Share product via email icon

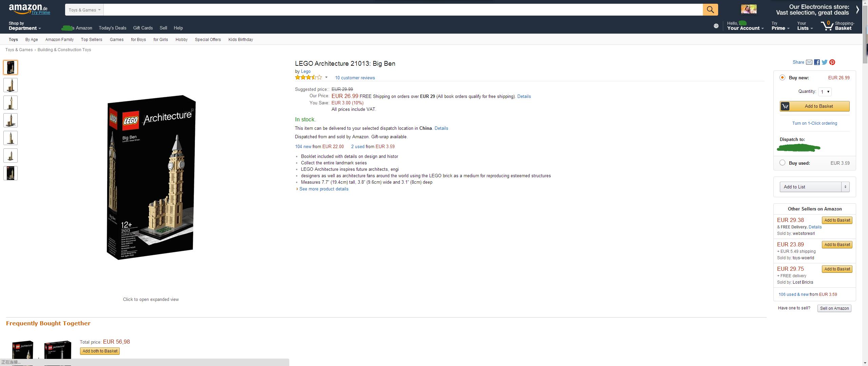point(809,62)
